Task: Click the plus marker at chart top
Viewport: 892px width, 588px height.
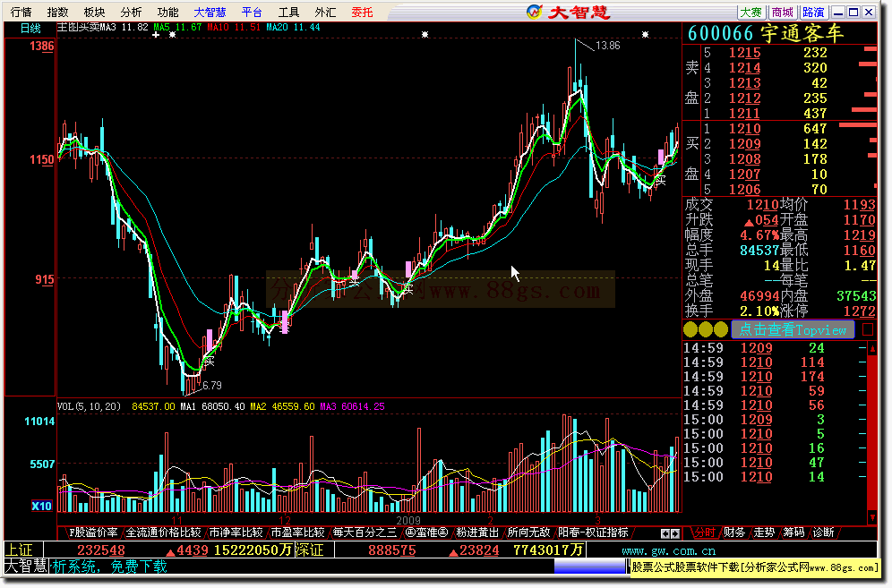Action: click(156, 35)
